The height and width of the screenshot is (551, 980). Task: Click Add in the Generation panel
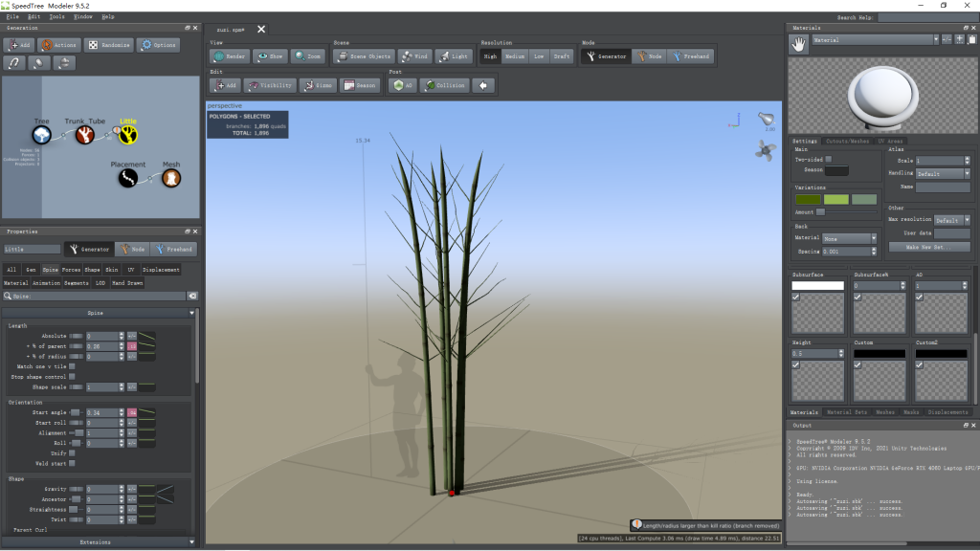[x=19, y=45]
